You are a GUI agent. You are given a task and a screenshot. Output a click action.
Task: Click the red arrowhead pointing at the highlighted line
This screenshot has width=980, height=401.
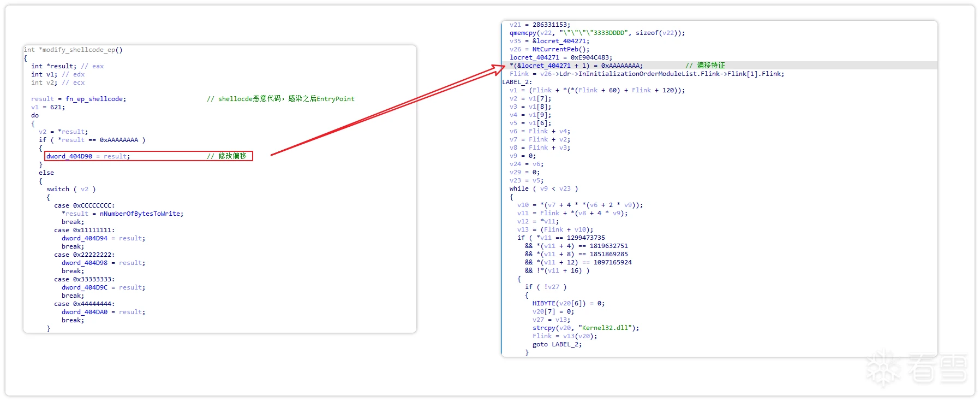tap(499, 68)
